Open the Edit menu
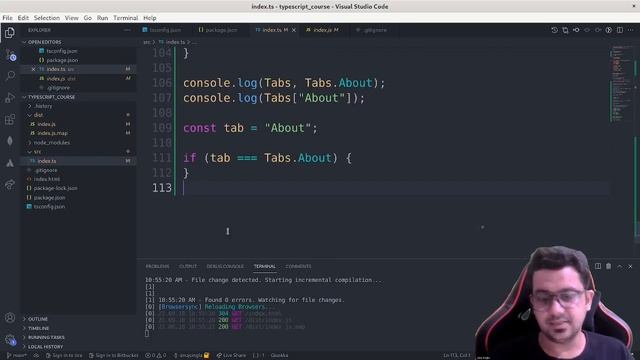 pos(23,18)
